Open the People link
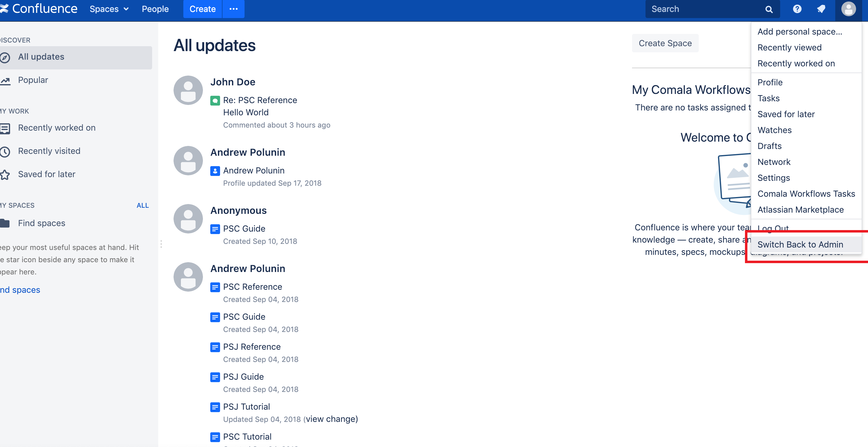868x447 pixels. click(155, 9)
